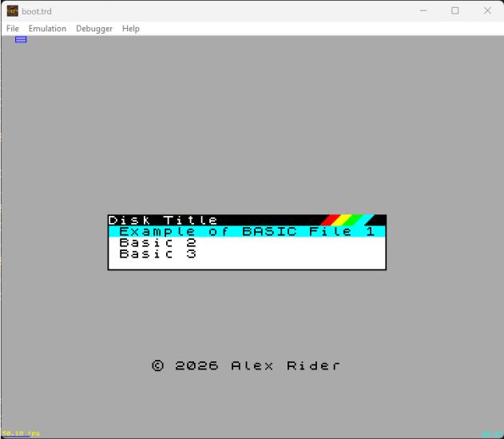Click the red stripe of Spectrum logo
This screenshot has height=439, width=504.
pyautogui.click(x=329, y=220)
